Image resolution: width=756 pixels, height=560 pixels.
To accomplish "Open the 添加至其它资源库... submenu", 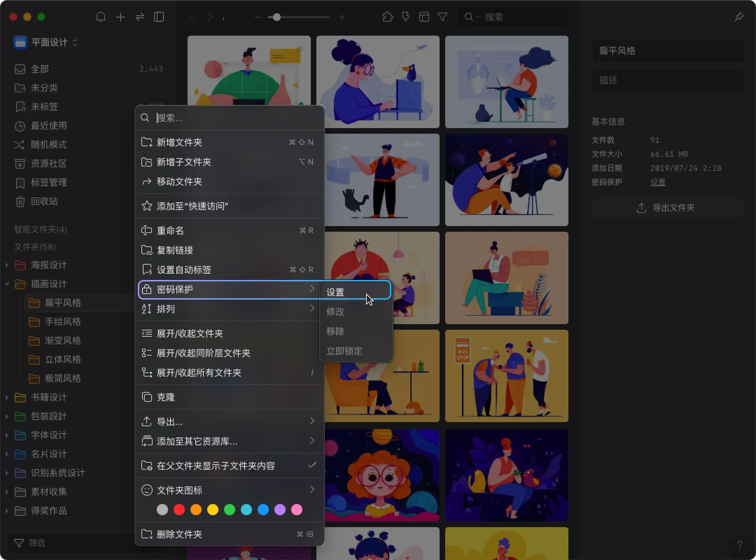I will point(230,441).
